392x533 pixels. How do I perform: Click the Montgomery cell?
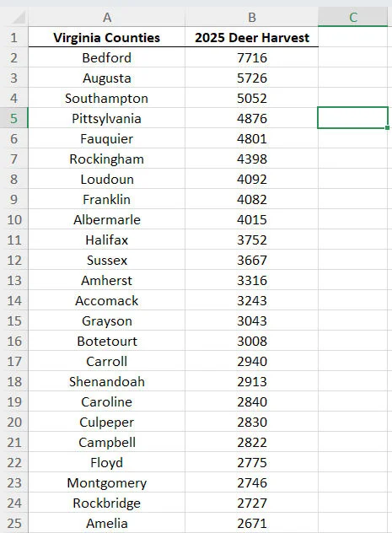pos(107,482)
